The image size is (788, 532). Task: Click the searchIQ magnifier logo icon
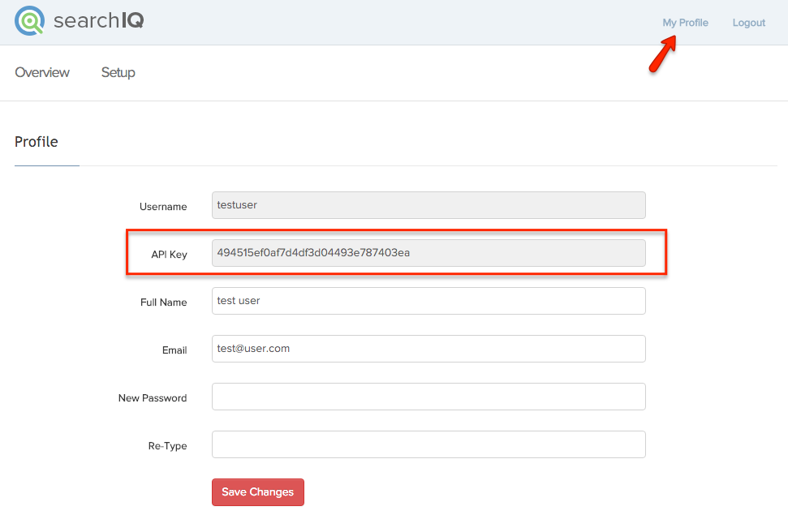pyautogui.click(x=30, y=20)
